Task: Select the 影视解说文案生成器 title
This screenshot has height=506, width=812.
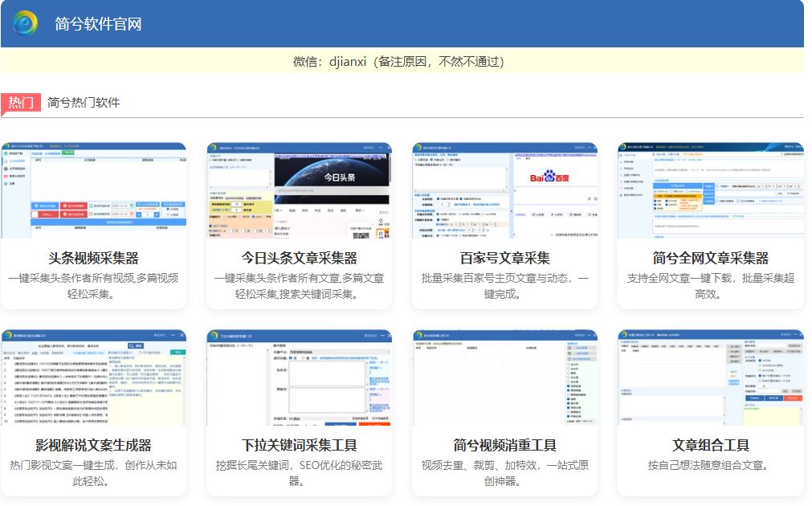Action: [93, 445]
